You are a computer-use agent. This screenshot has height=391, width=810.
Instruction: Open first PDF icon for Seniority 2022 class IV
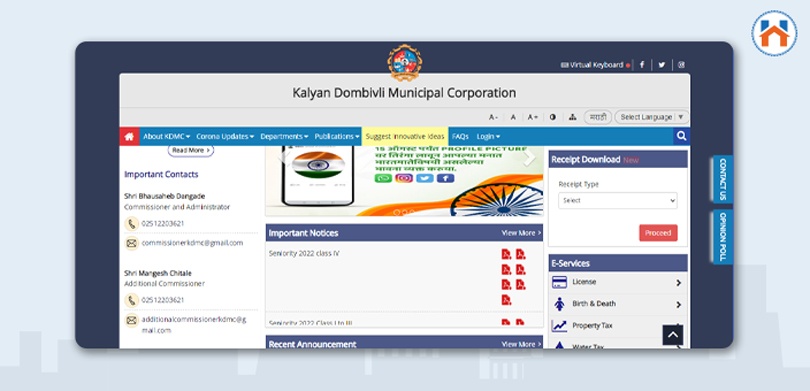506,254
